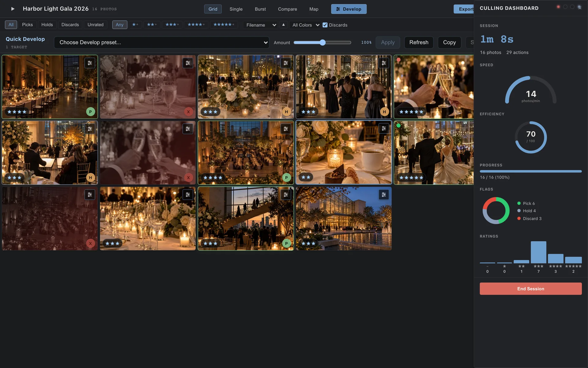This screenshot has width=588, height=368.
Task: Filter to five stars and above
Action: [x=224, y=25]
